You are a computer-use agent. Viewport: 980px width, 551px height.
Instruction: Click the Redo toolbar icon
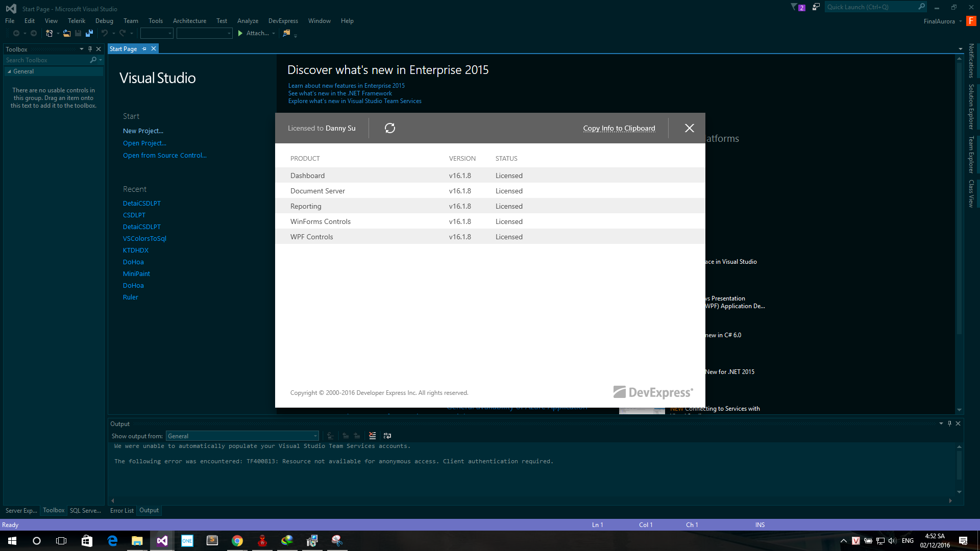[122, 33]
